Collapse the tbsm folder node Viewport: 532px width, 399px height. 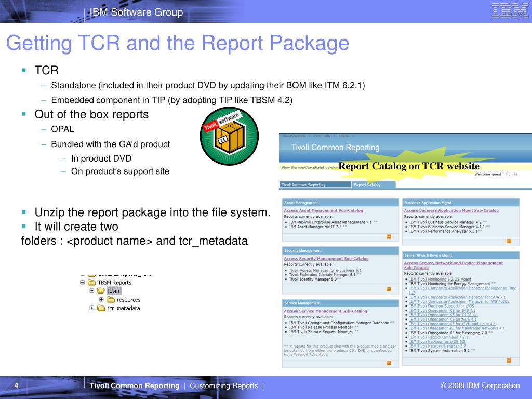[x=91, y=291]
